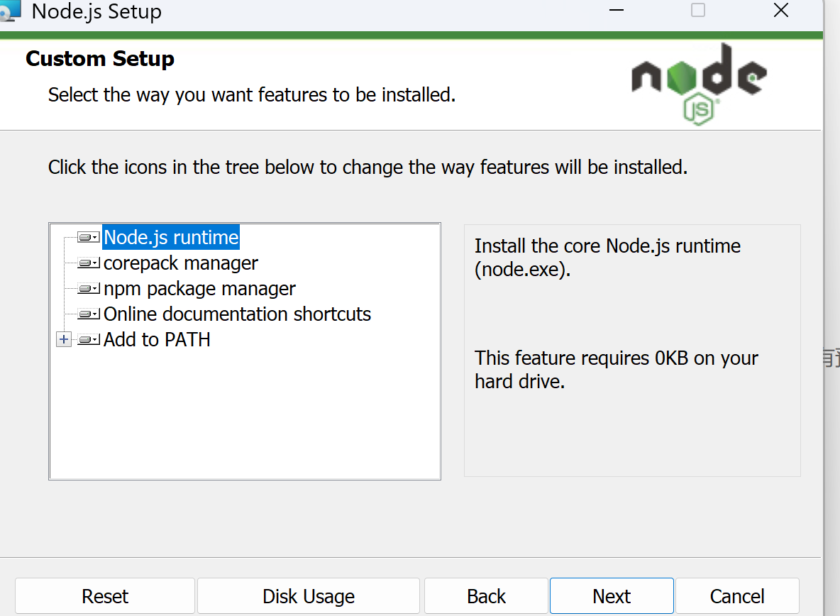Screen dimensions: 840x616
Task: Click the 'Install the core Node.js runtime' description
Action: (x=607, y=257)
